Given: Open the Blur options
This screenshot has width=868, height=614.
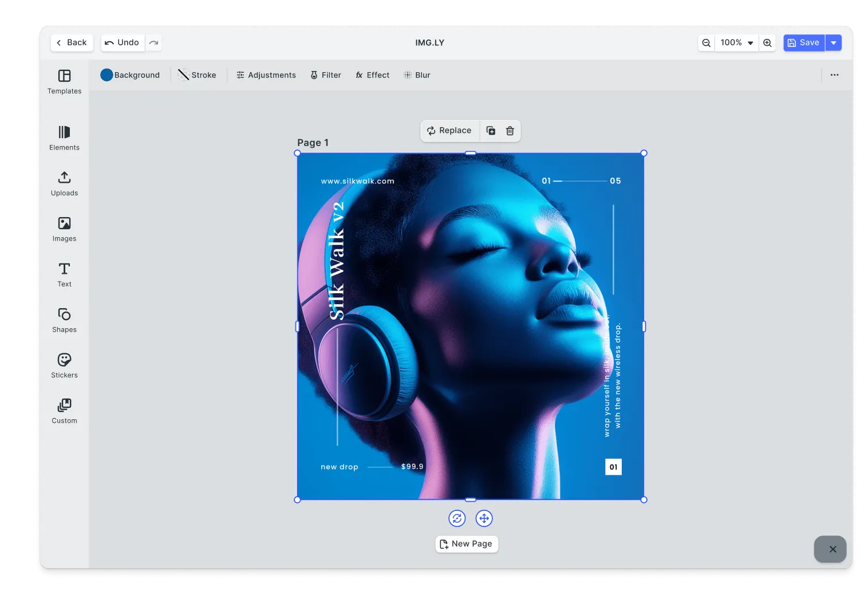Looking at the screenshot, I should click(x=417, y=75).
